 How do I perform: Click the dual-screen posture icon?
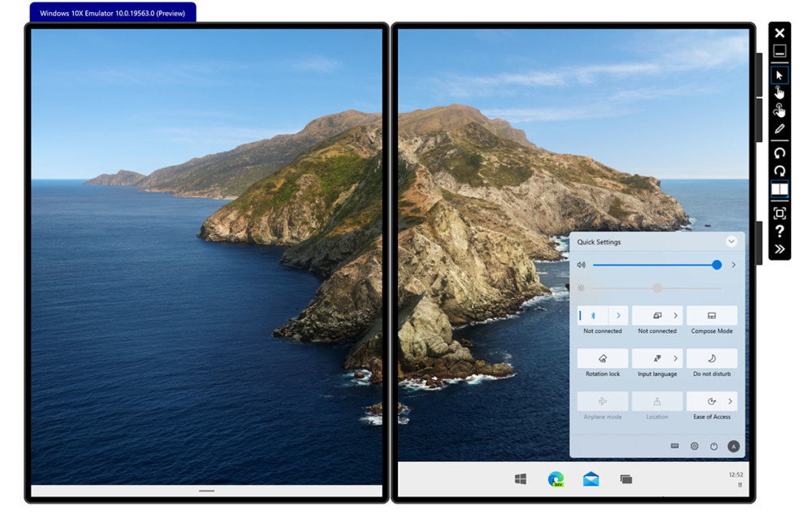click(x=779, y=189)
